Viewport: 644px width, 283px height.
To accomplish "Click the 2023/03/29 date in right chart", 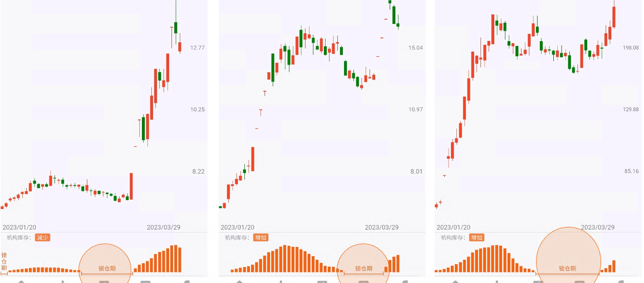I will coord(597,227).
